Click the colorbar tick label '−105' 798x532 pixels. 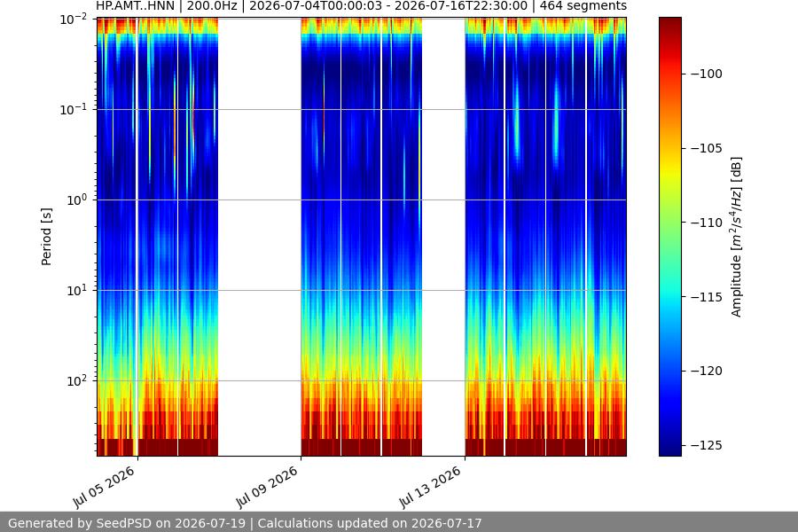(x=707, y=148)
